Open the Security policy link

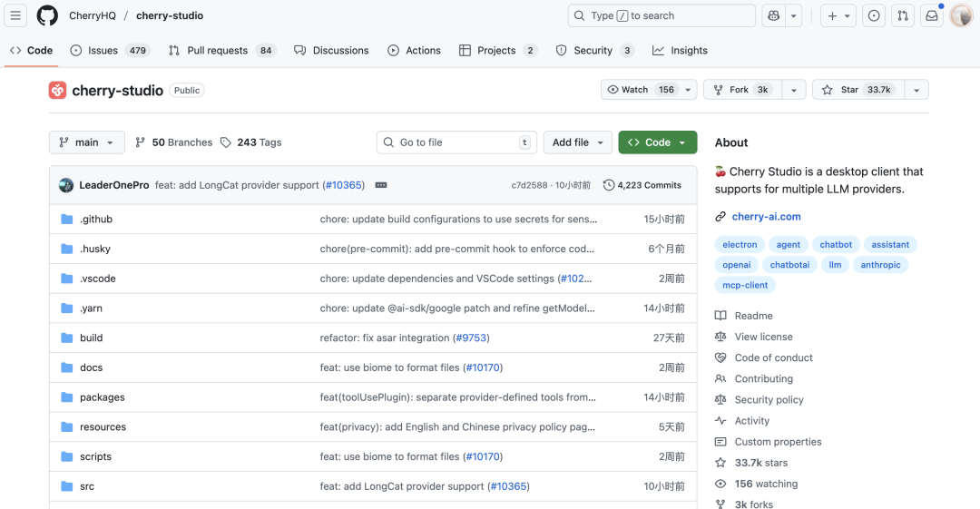[769, 399]
